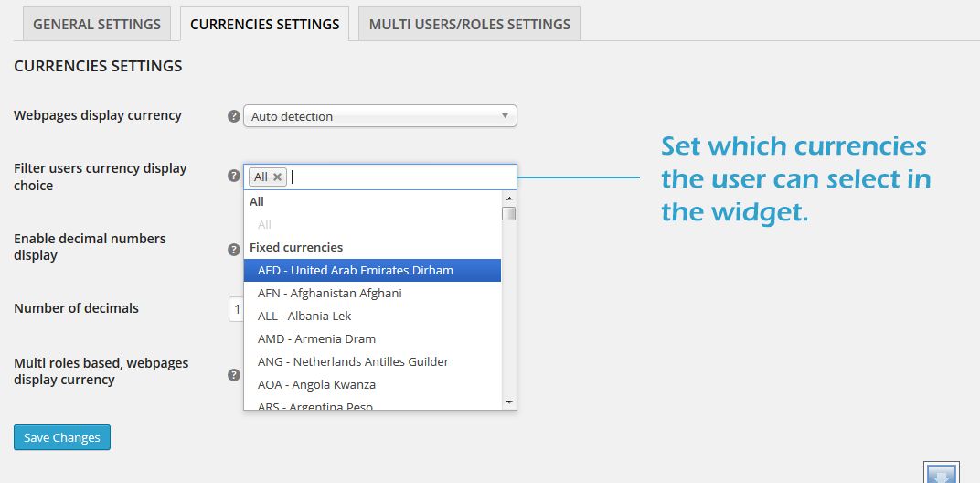Select AED - United Arab Emirates Dirham

point(372,270)
